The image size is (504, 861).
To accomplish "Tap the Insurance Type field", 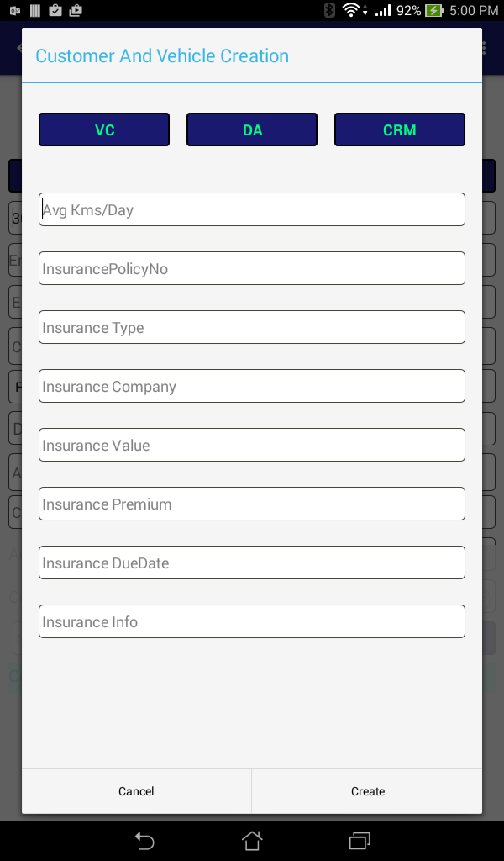I will coord(252,327).
